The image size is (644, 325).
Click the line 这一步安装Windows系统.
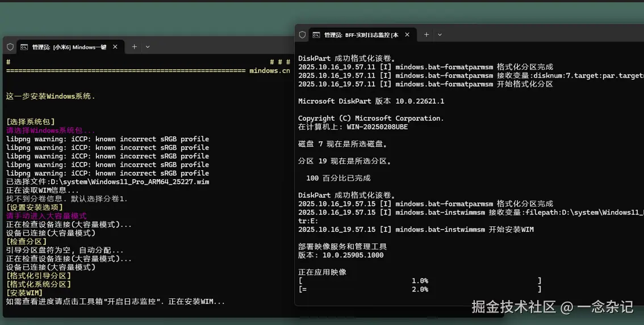[51, 96]
